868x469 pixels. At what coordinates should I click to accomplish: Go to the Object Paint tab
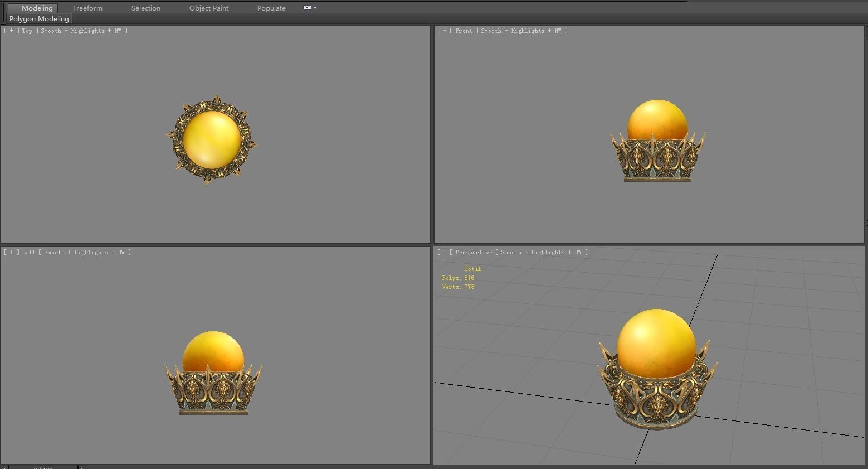coord(209,8)
